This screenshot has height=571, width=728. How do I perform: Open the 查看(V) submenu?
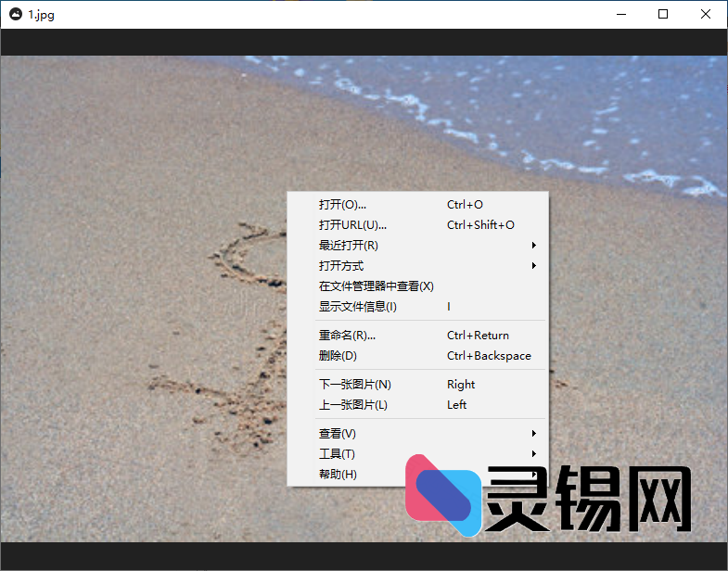(x=418, y=434)
